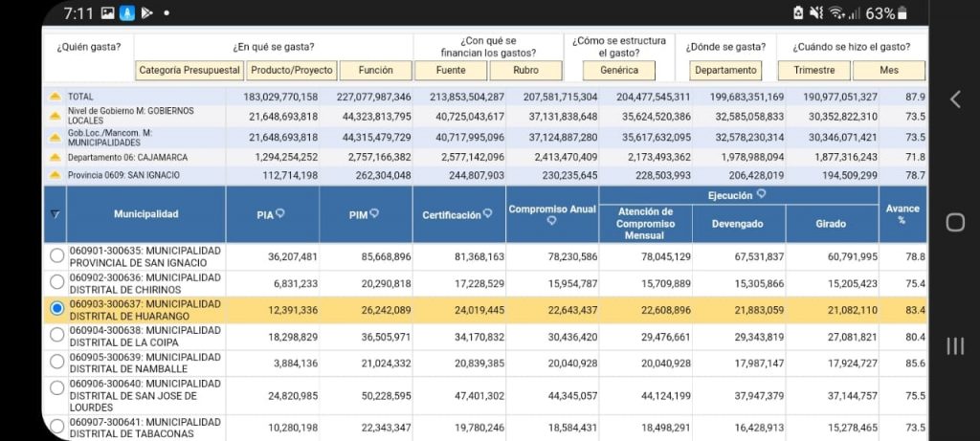Tap the Android back navigation arrow

point(954,99)
